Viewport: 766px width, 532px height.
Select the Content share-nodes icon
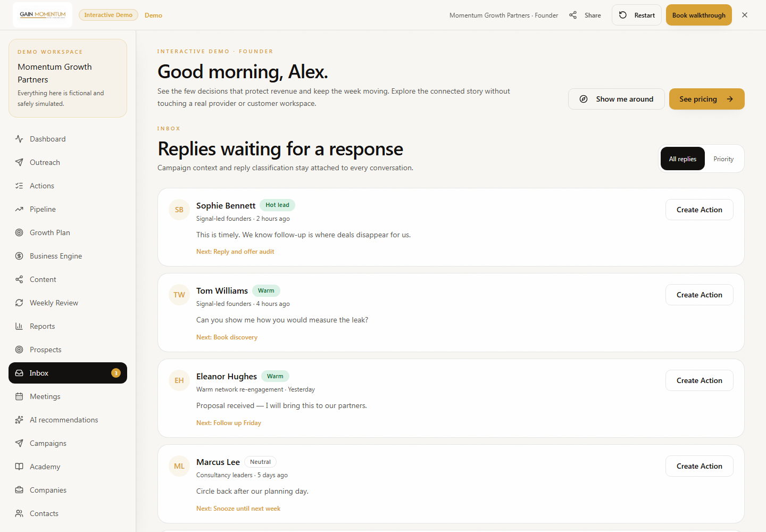click(x=19, y=279)
